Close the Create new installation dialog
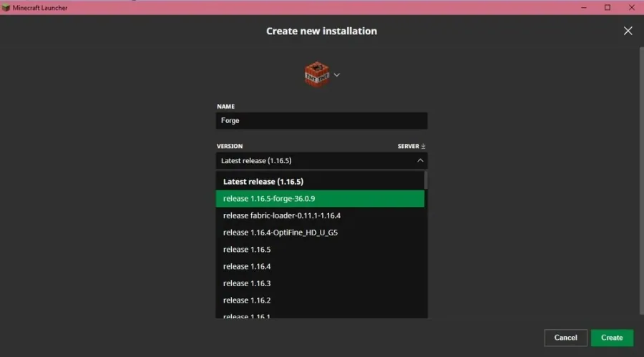The width and height of the screenshot is (644, 357). click(628, 31)
